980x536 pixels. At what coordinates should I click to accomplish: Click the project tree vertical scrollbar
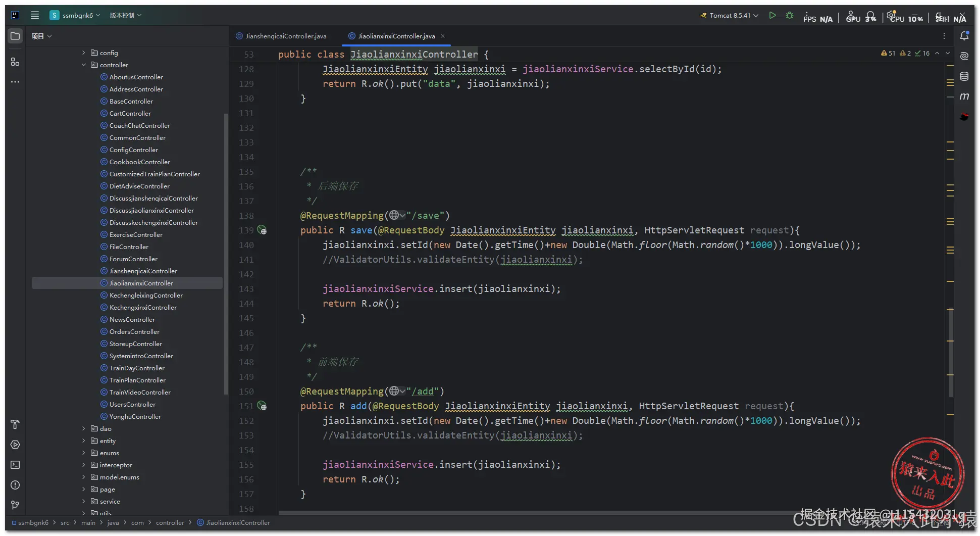226,253
